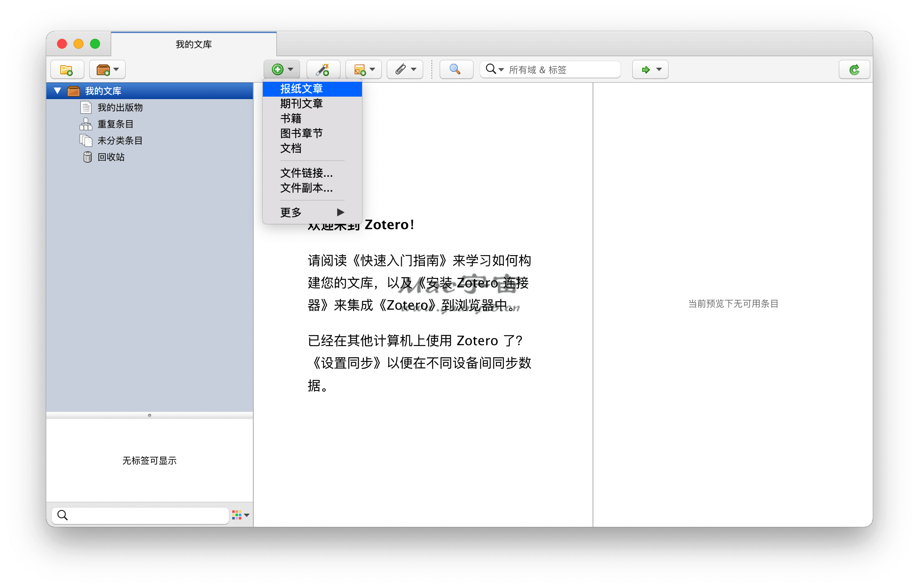Click the Locate green arrow button
The image size is (919, 588).
click(646, 69)
